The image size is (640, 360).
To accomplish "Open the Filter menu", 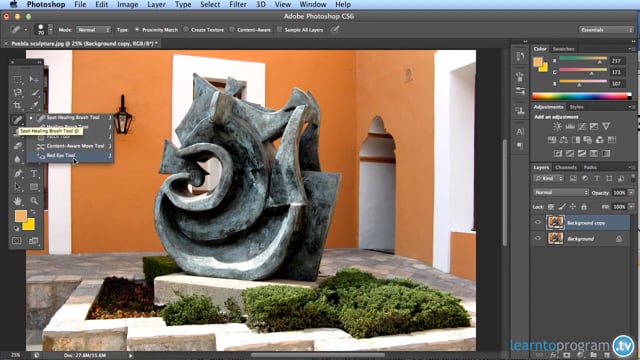I will pos(238,4).
